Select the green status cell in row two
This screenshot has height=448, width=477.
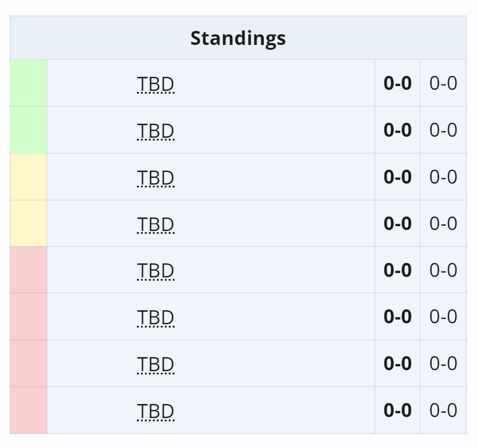[x=28, y=130]
